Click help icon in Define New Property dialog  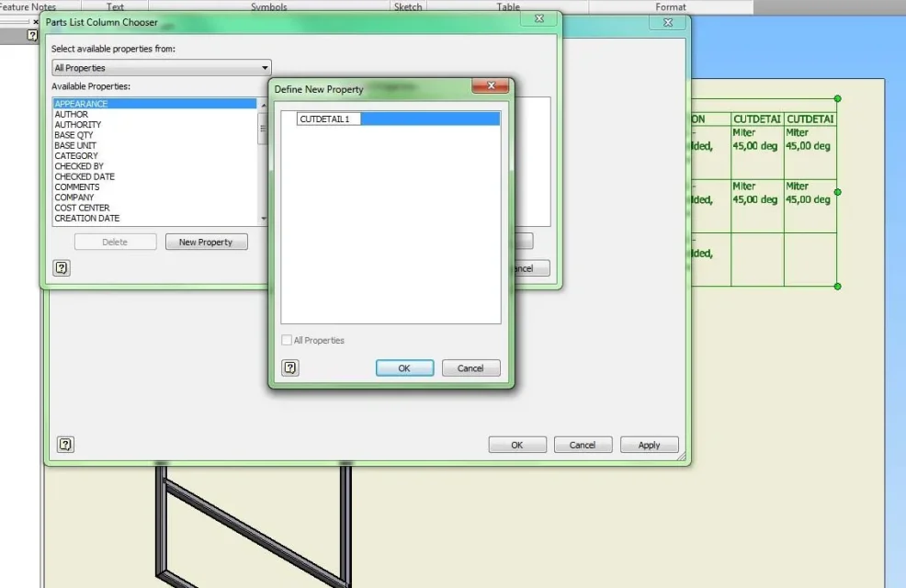[x=290, y=367]
